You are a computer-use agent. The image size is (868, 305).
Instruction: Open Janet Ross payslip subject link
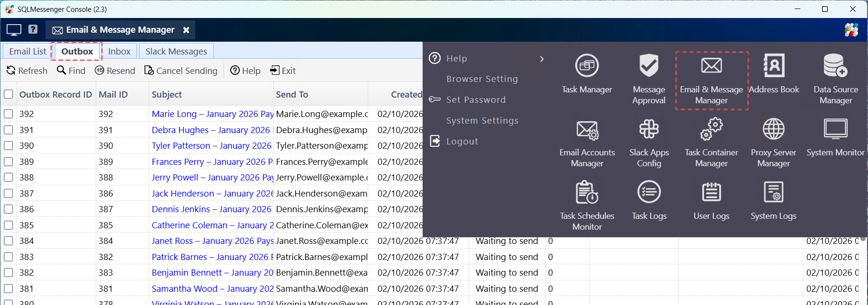212,241
